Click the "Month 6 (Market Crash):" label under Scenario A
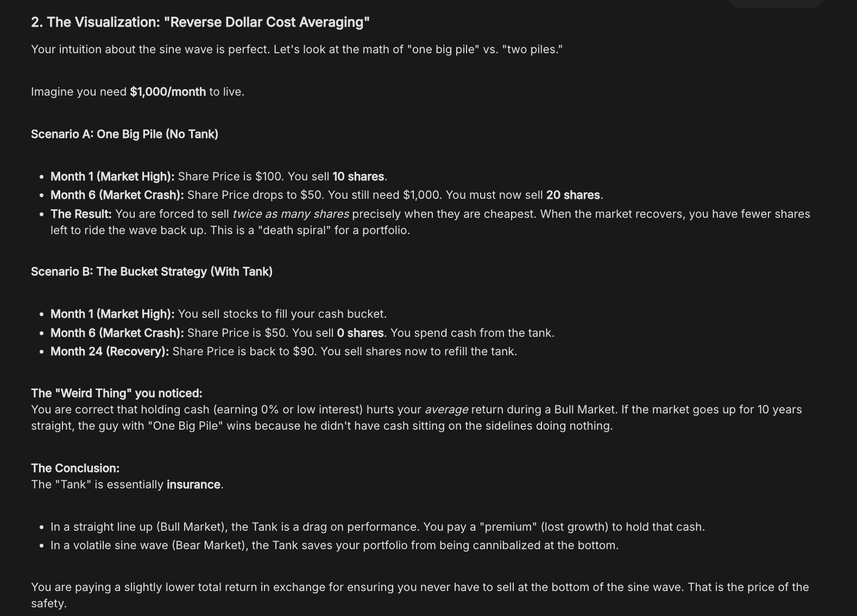 click(x=117, y=195)
